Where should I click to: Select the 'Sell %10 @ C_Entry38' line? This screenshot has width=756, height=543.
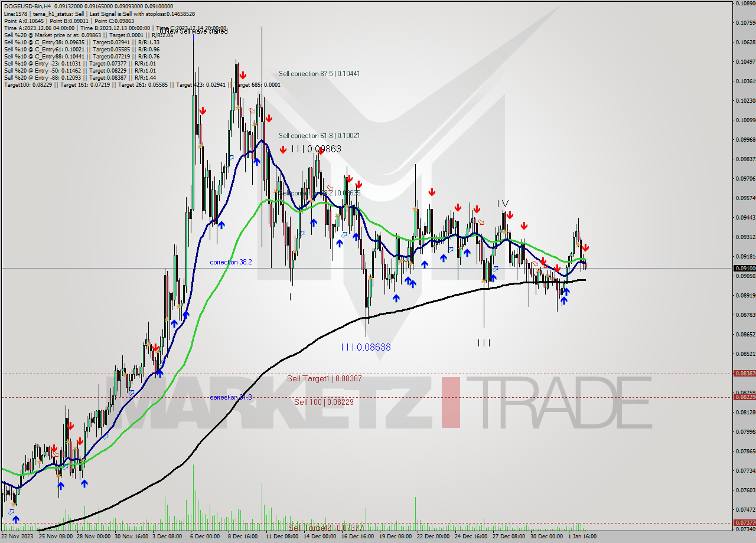click(x=82, y=42)
